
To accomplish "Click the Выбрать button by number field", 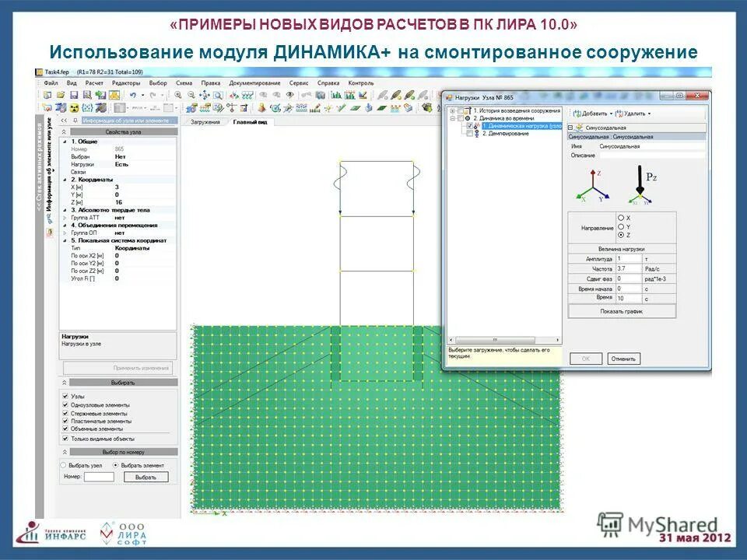I will click(146, 477).
